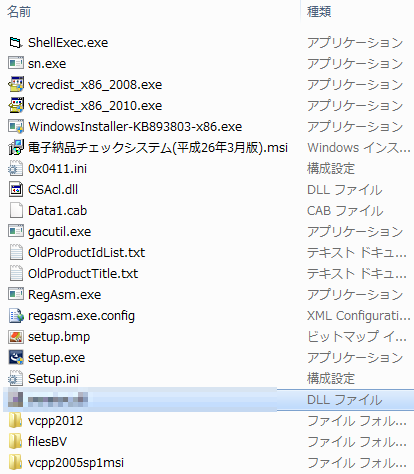414x474 pixels.
Task: Click the OldProductIdList.txt document icon
Action: (16, 253)
